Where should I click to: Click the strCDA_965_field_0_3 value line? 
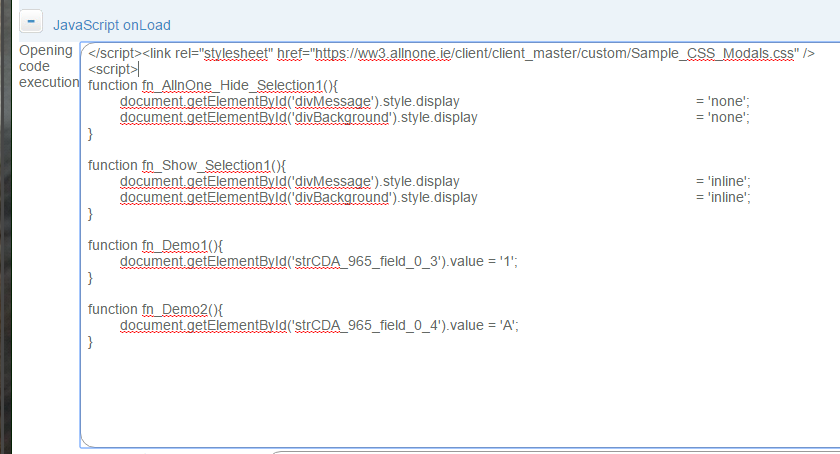point(319,262)
